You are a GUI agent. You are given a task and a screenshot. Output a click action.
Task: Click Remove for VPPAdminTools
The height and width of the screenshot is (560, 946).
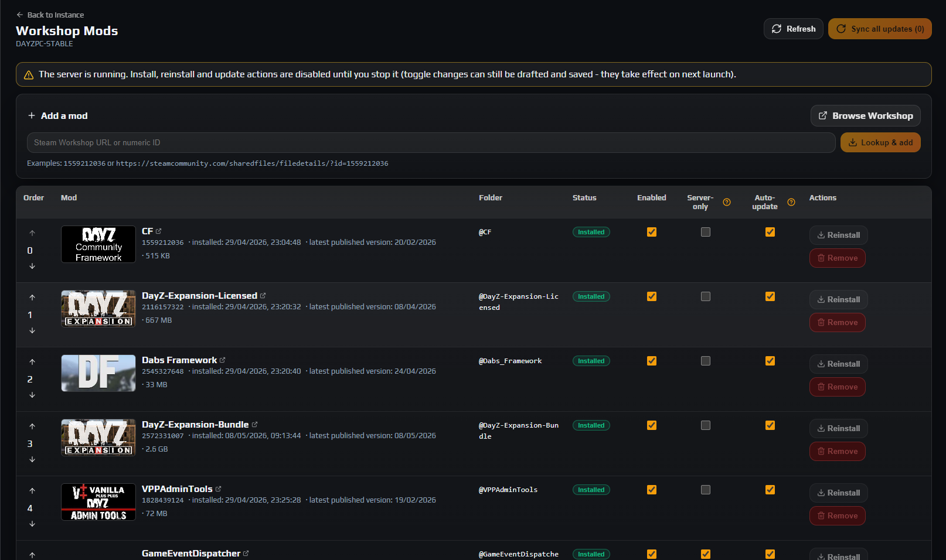838,515
